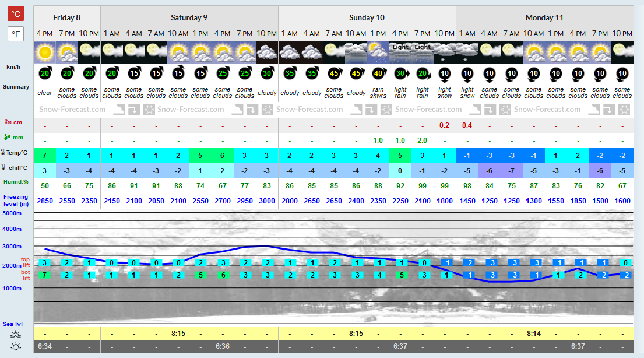Viewport: 644px width, 358px height.
Task: Click Friday 4 PM temperature cell 7
Action: (45, 156)
